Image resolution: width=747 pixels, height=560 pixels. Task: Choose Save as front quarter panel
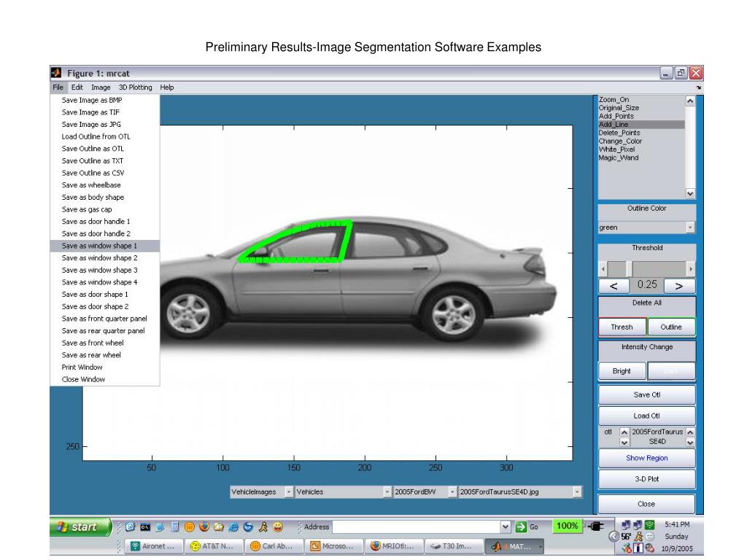[105, 319]
